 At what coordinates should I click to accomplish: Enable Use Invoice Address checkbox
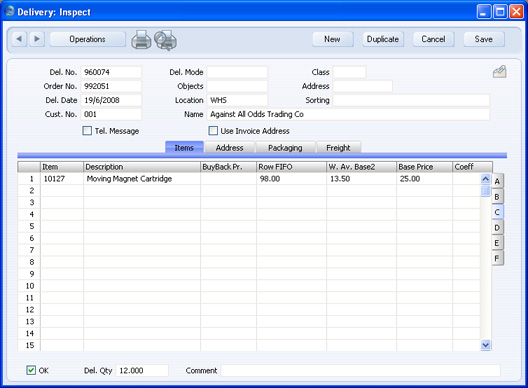point(213,131)
